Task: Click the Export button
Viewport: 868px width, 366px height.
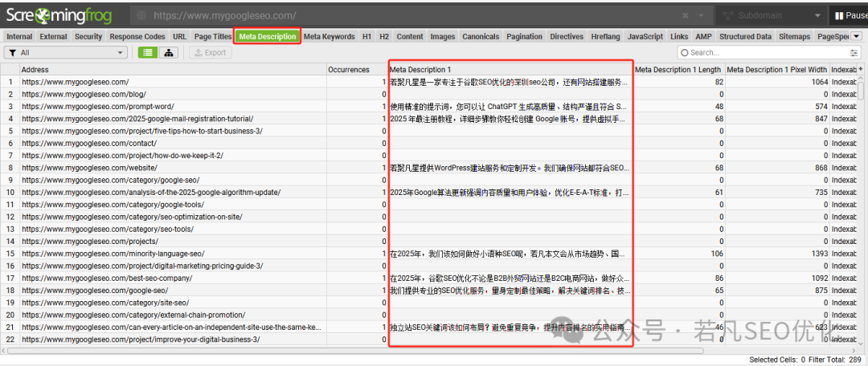Action: (x=210, y=52)
